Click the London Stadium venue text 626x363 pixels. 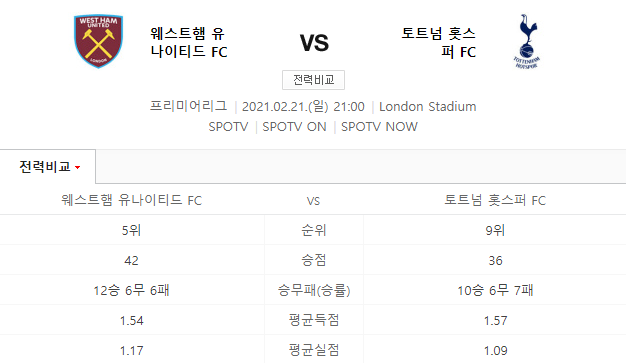click(428, 107)
